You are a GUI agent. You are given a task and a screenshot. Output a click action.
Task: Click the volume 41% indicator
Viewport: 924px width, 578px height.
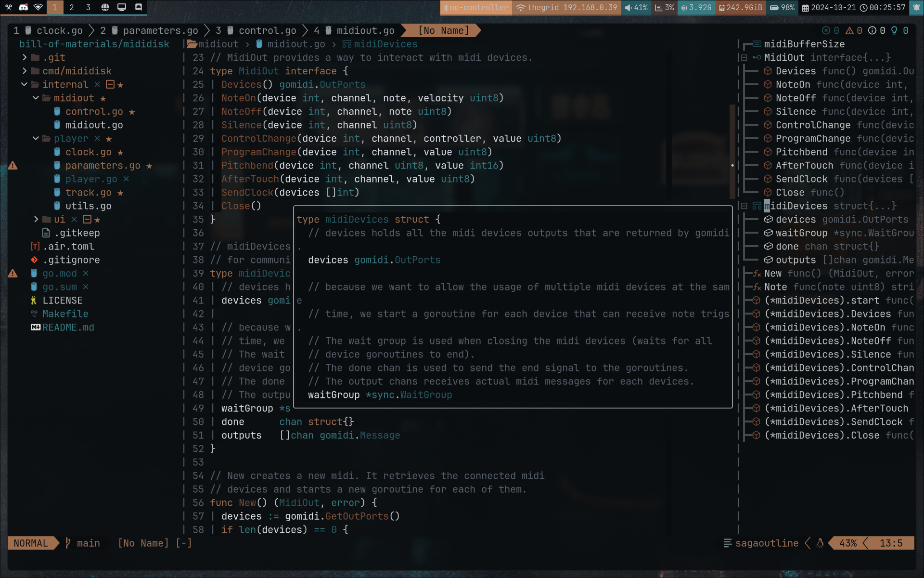636,7
